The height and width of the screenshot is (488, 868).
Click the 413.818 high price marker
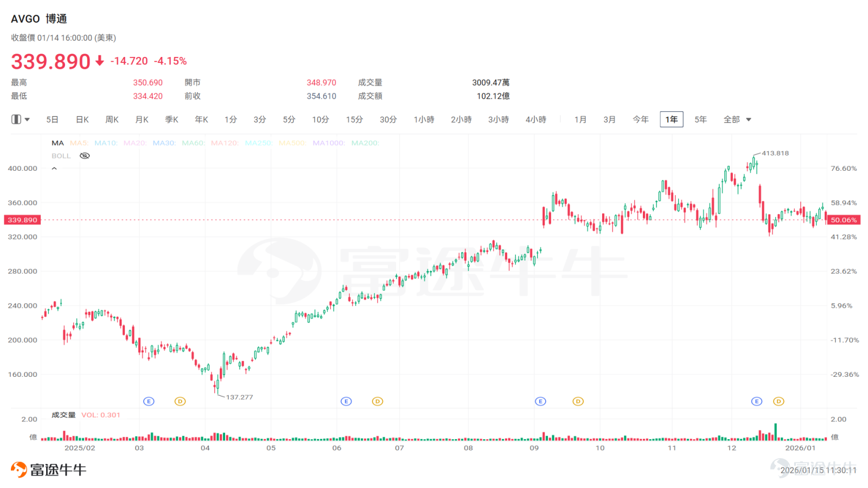[775, 153]
